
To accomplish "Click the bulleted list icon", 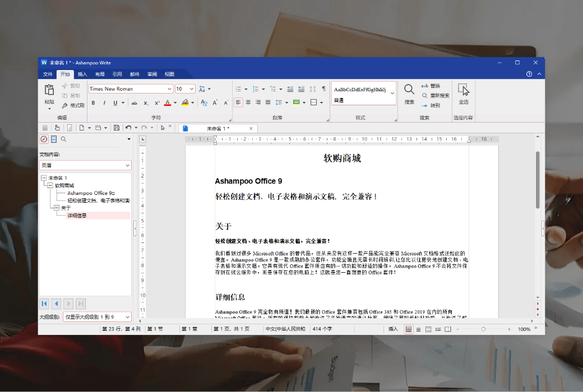I will pos(238,89).
